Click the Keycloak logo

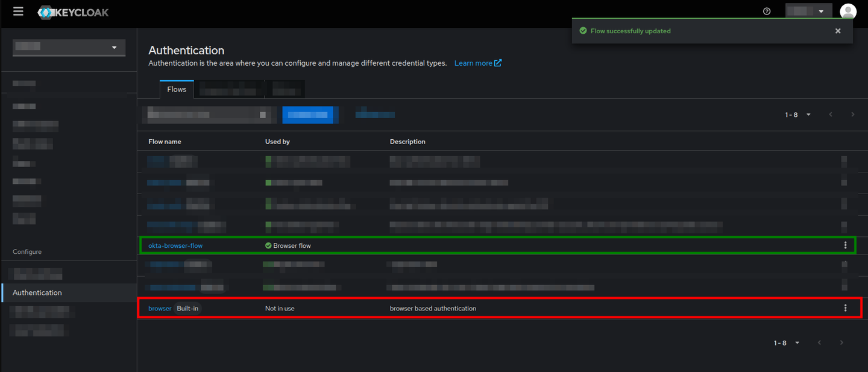72,12
